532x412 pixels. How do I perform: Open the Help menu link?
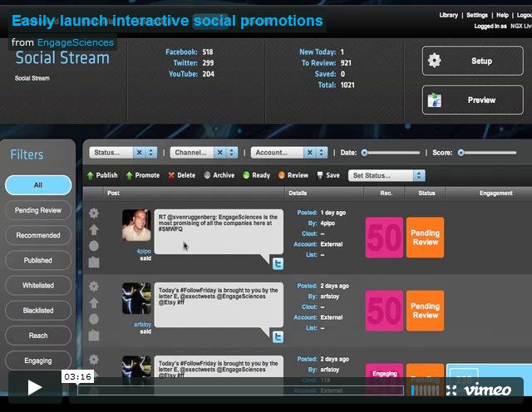(502, 15)
